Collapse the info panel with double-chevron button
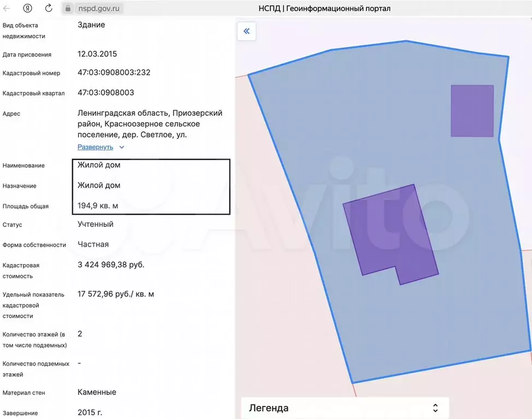 point(247,31)
